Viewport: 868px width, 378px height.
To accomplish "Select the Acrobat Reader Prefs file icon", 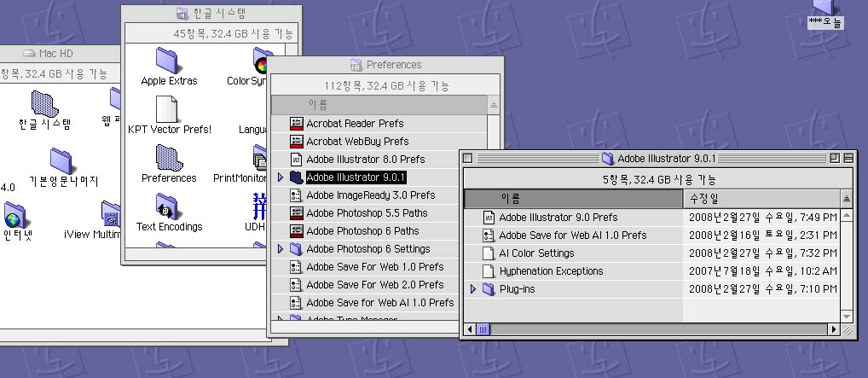I will click(x=297, y=124).
